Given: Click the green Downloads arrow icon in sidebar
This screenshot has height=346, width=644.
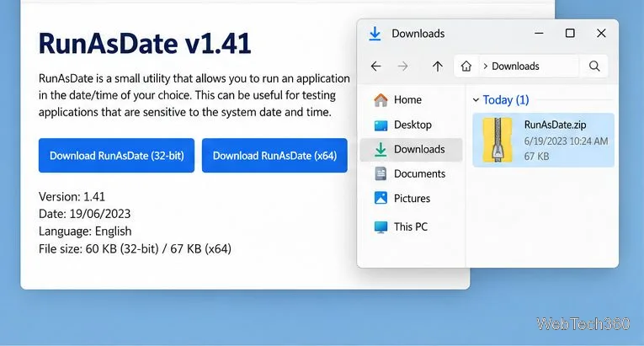Looking at the screenshot, I should click(381, 150).
